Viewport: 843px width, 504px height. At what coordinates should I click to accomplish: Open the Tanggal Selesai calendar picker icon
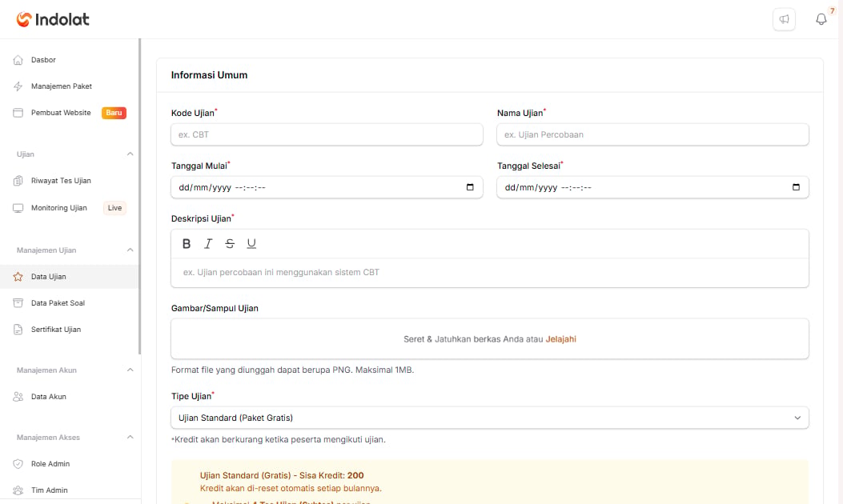pos(796,187)
